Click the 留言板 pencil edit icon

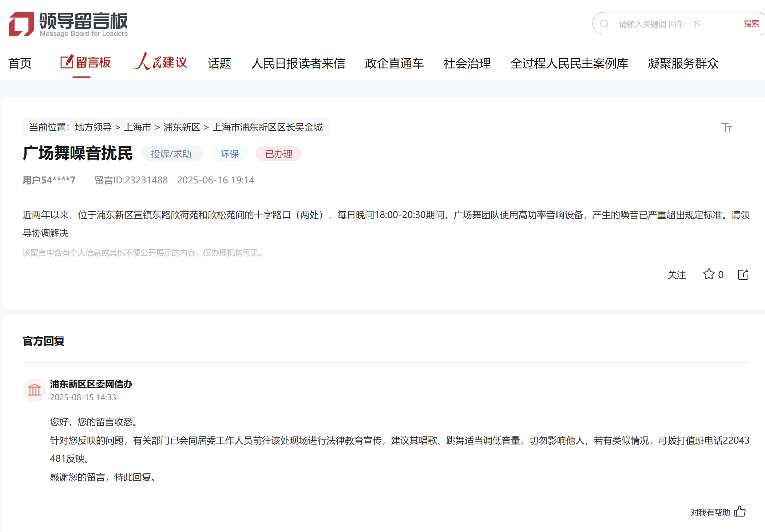[67, 62]
